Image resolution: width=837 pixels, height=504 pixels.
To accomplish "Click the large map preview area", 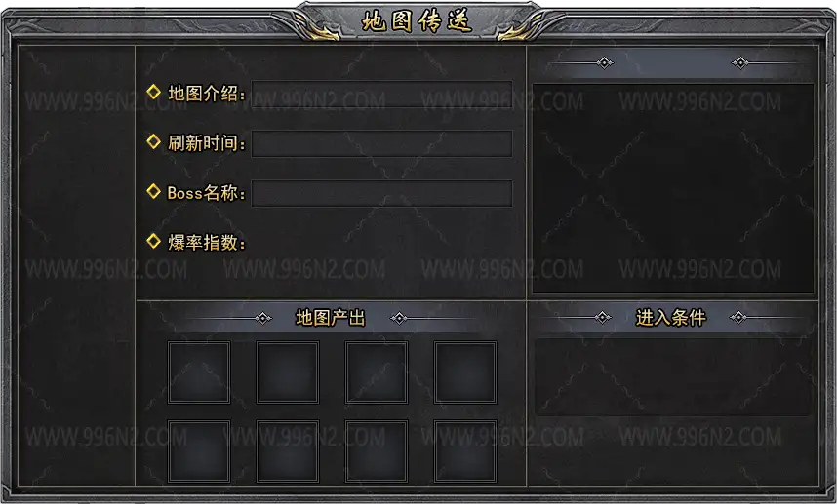I will tap(673, 188).
